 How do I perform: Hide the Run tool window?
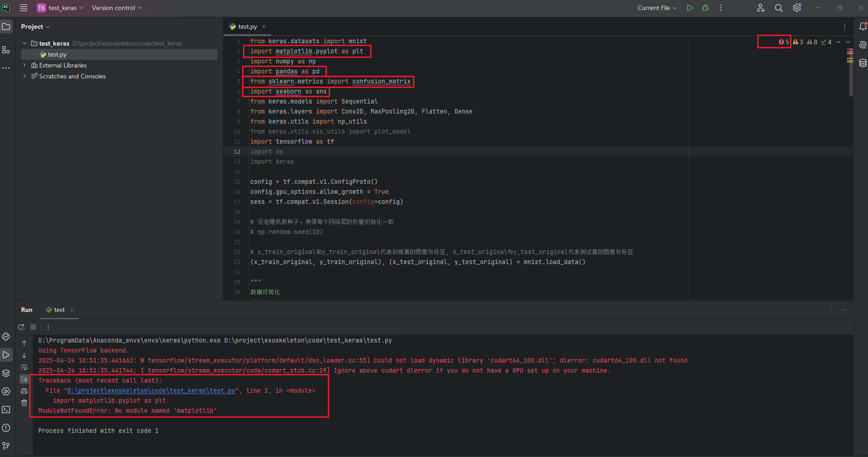click(x=844, y=310)
